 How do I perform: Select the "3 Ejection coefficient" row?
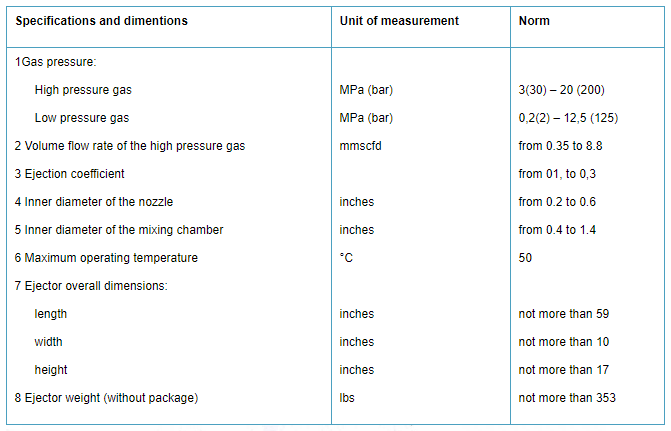click(70, 174)
